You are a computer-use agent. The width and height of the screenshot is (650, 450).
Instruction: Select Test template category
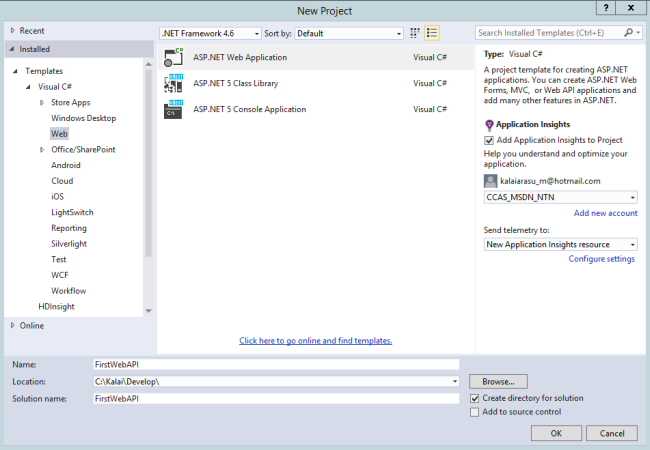pyautogui.click(x=58, y=260)
